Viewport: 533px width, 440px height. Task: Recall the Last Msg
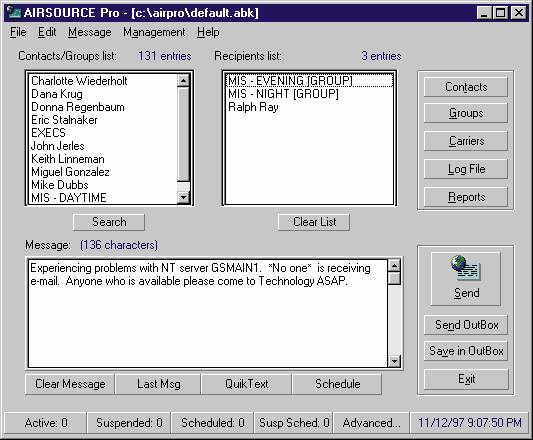pyautogui.click(x=158, y=384)
